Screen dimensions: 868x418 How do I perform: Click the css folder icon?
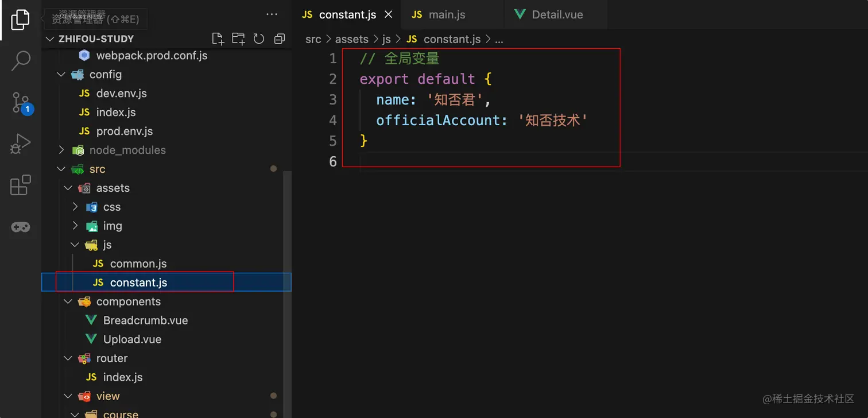click(91, 207)
